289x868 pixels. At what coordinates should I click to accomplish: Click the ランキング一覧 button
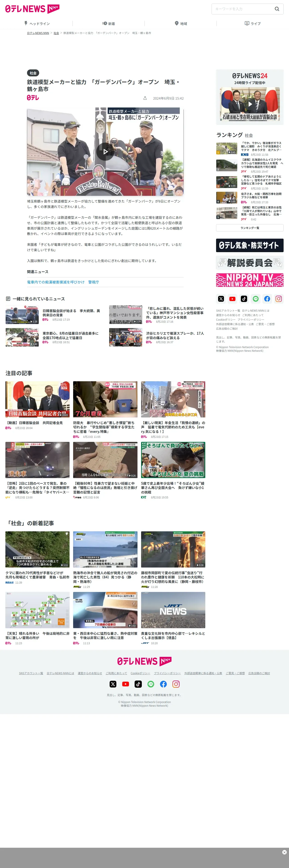point(250,228)
